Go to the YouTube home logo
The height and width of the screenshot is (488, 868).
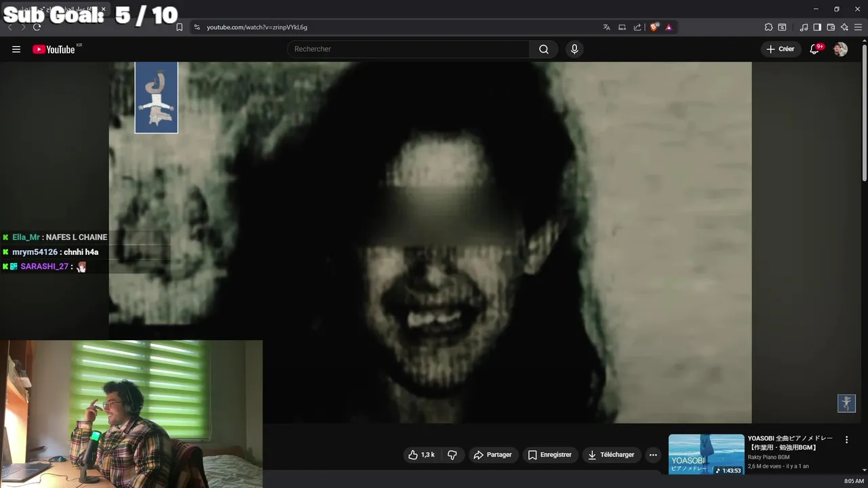click(54, 49)
